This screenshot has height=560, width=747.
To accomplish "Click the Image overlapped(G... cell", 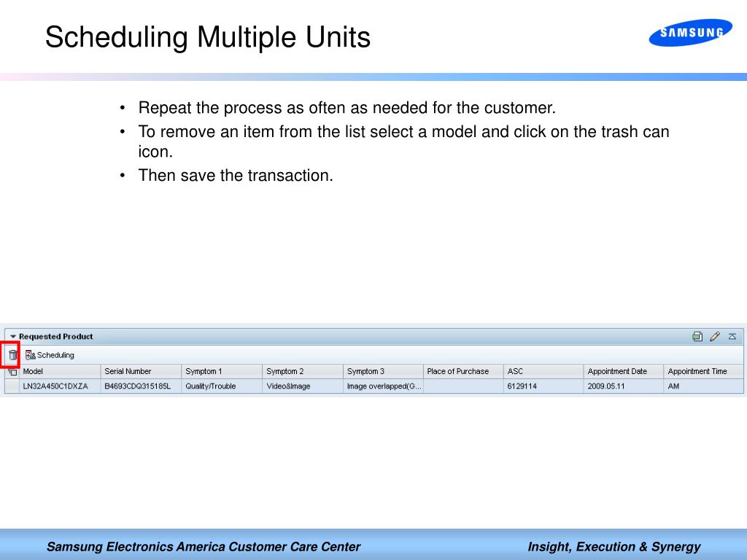I will coord(383,386).
